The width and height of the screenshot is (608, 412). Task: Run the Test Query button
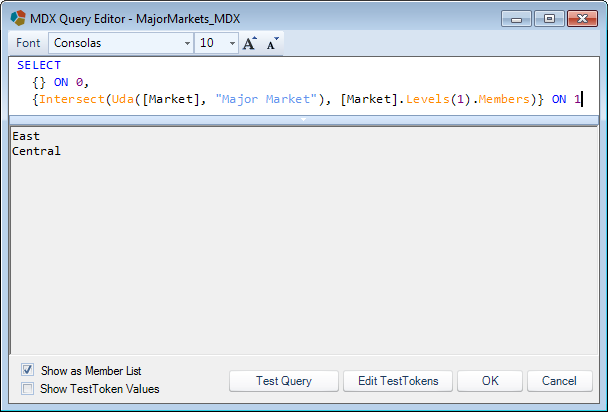(284, 381)
